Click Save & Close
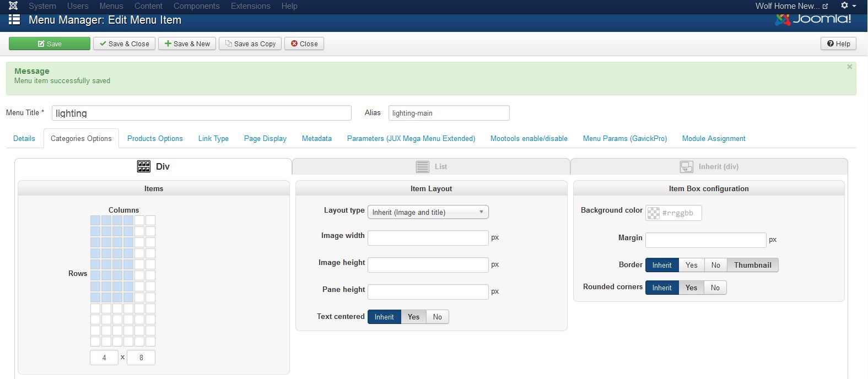The height and width of the screenshot is (379, 868). pyautogui.click(x=125, y=44)
